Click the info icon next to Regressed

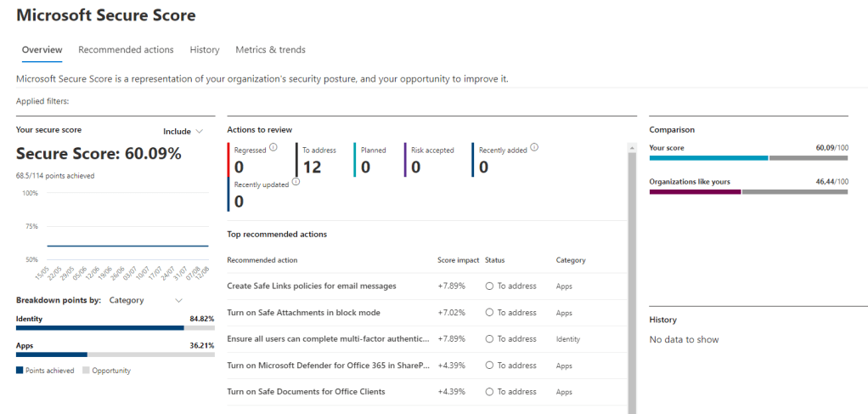point(273,148)
